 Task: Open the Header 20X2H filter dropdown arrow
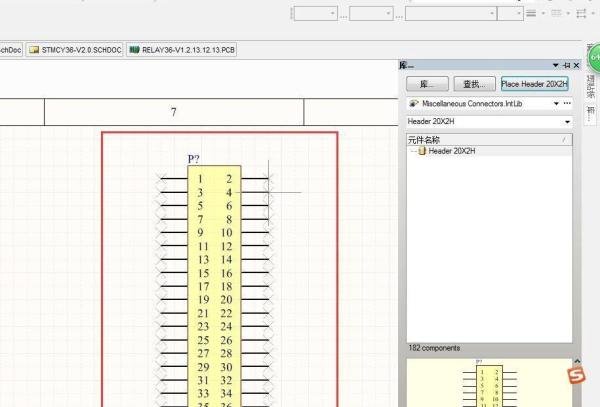click(x=567, y=122)
